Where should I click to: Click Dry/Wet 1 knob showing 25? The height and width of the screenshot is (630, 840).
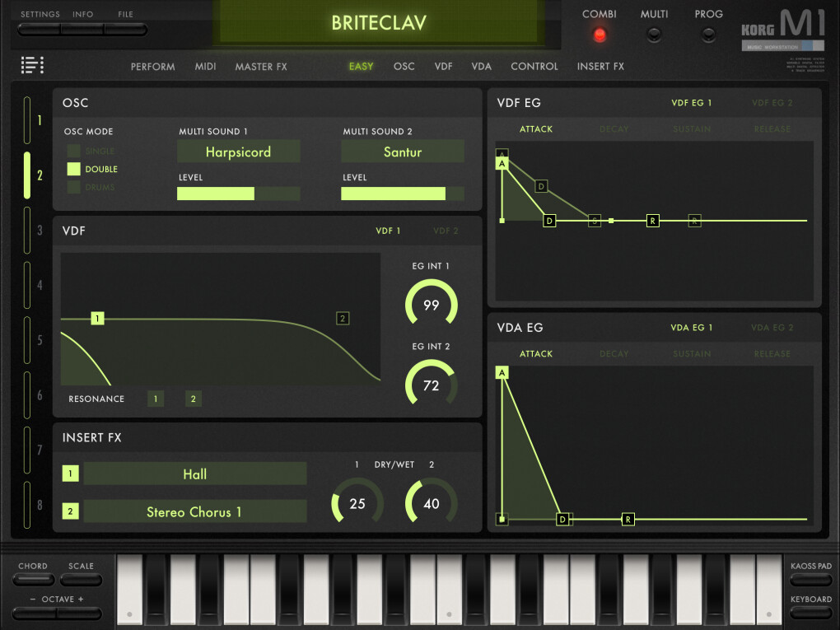(357, 503)
